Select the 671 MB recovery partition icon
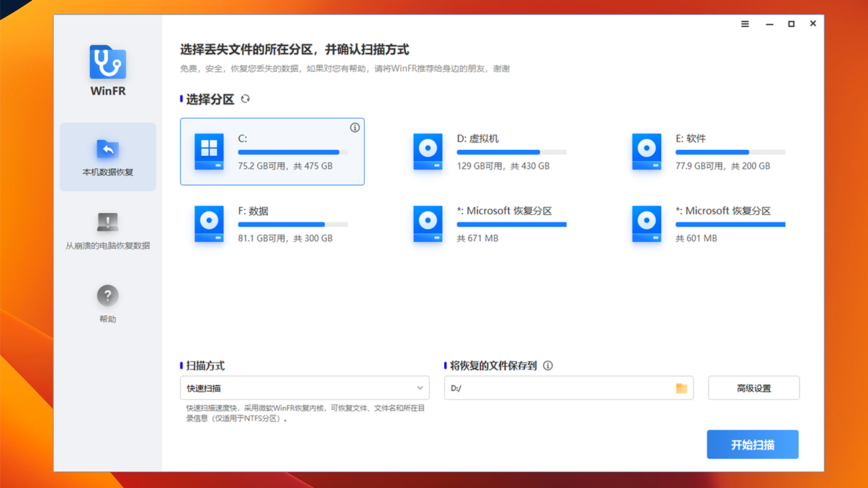The width and height of the screenshot is (868, 488). (428, 224)
